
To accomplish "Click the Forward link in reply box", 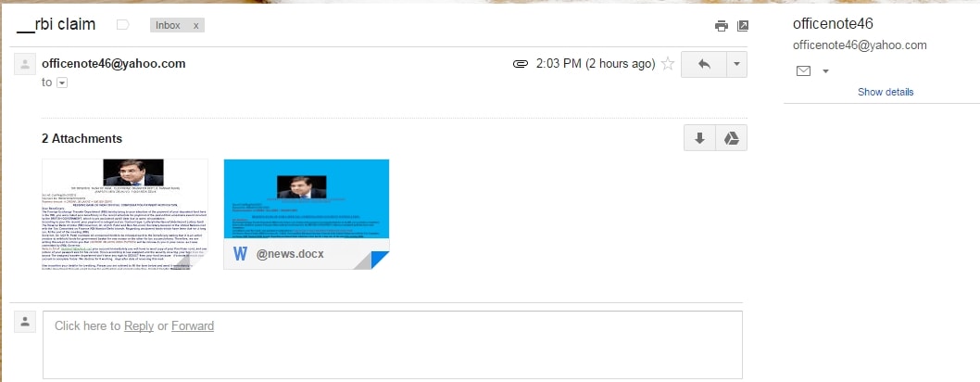I will 193,325.
